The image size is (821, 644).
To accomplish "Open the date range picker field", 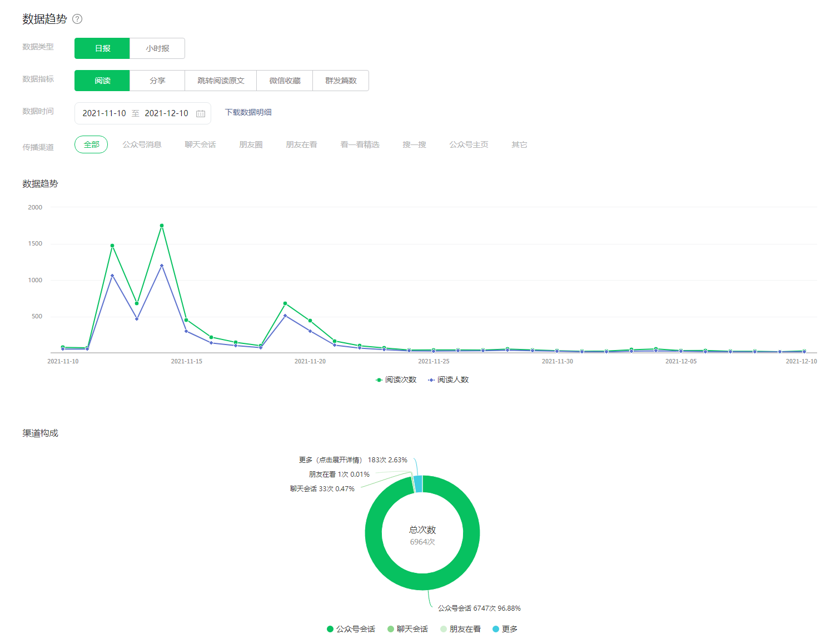I will tap(136, 113).
